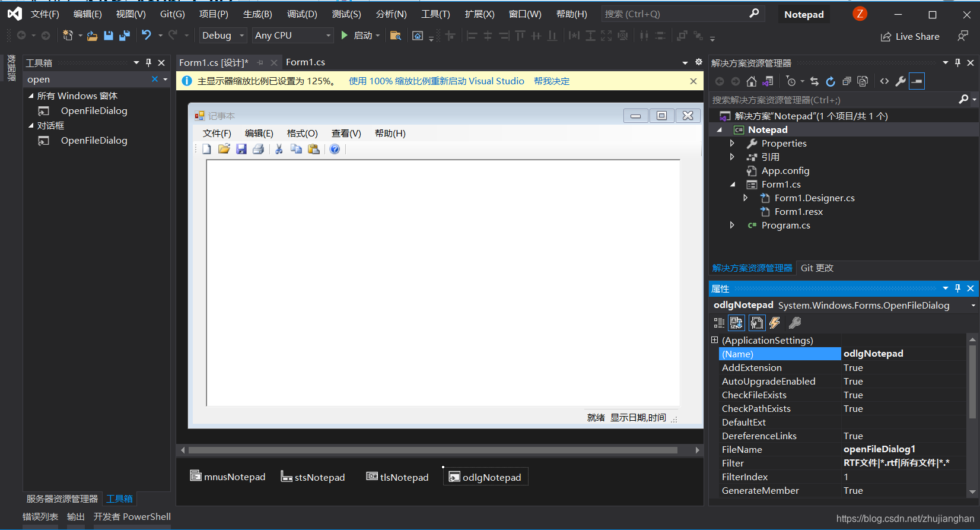Click the Open File toolbar icon
980x530 pixels.
pyautogui.click(x=92, y=36)
